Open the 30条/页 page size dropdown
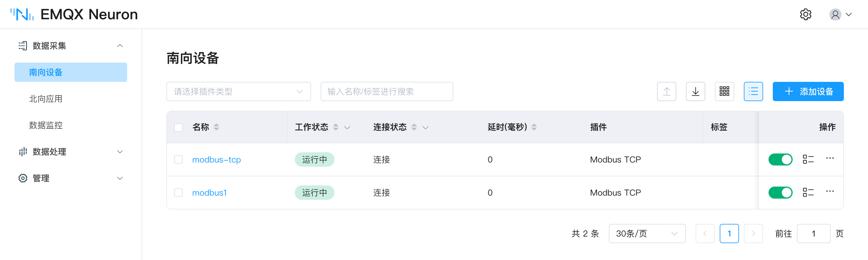The height and width of the screenshot is (260, 868). [x=647, y=234]
